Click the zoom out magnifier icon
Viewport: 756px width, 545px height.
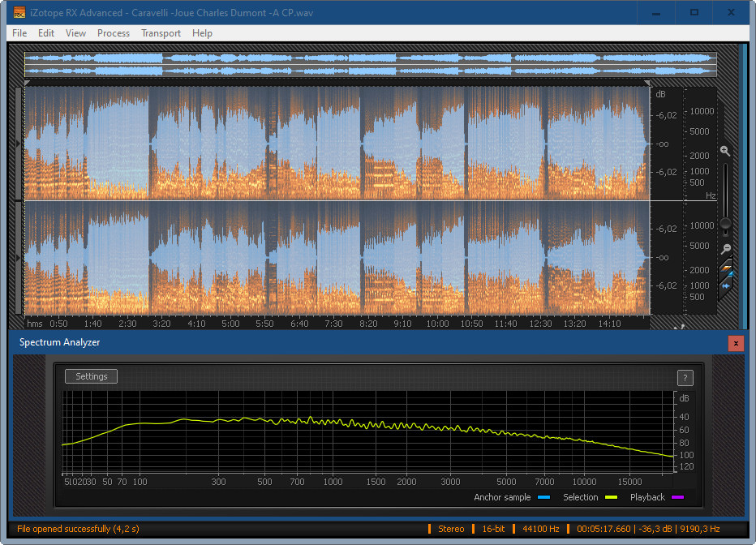point(725,249)
